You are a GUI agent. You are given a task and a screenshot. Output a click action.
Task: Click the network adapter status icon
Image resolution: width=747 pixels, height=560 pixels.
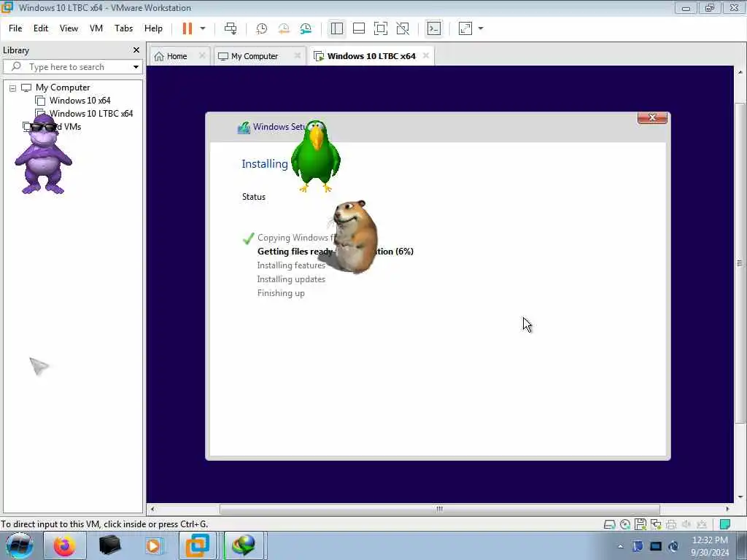point(656,525)
